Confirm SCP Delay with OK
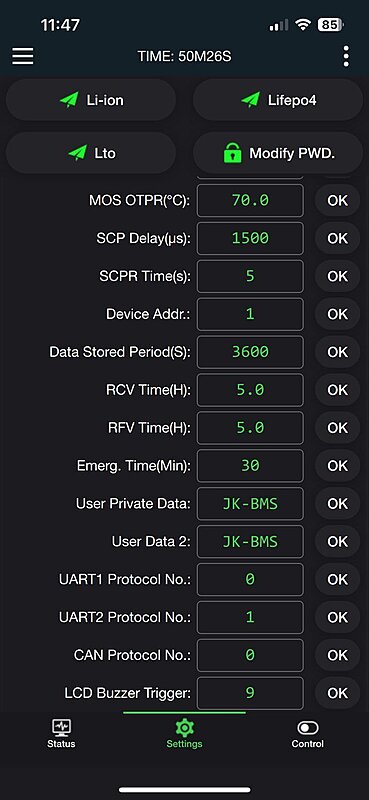This screenshot has width=369, height=800. [x=337, y=238]
